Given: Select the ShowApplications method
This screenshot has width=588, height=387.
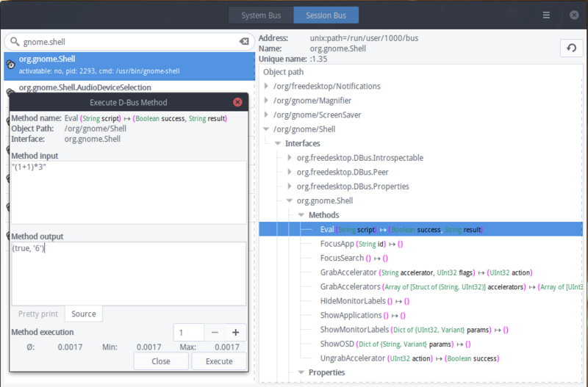Looking at the screenshot, I should pyautogui.click(x=363, y=315).
